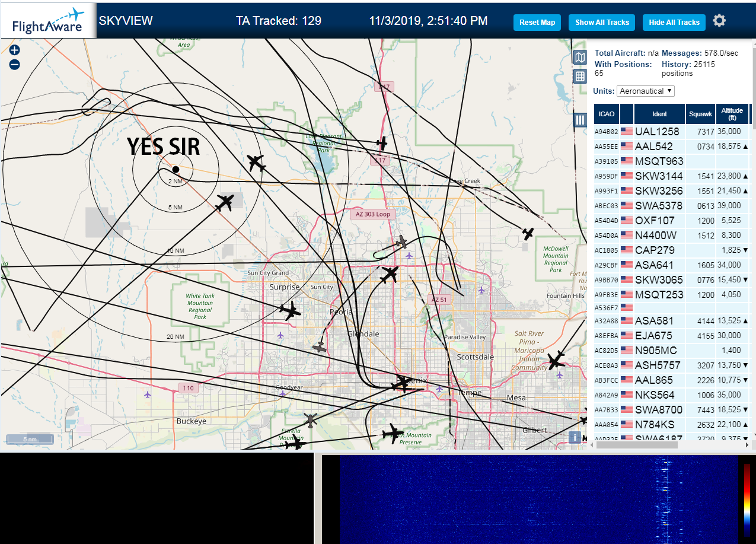
Task: Open the settings gear in the header
Action: [719, 21]
